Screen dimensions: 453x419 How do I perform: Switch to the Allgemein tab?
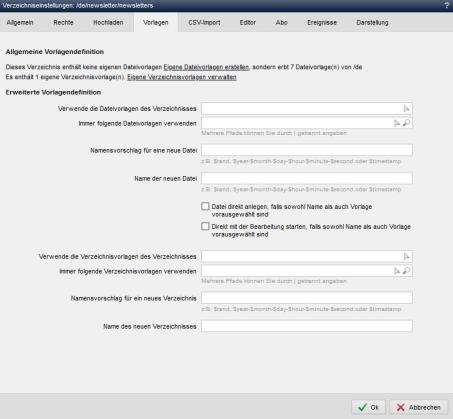[x=20, y=22]
